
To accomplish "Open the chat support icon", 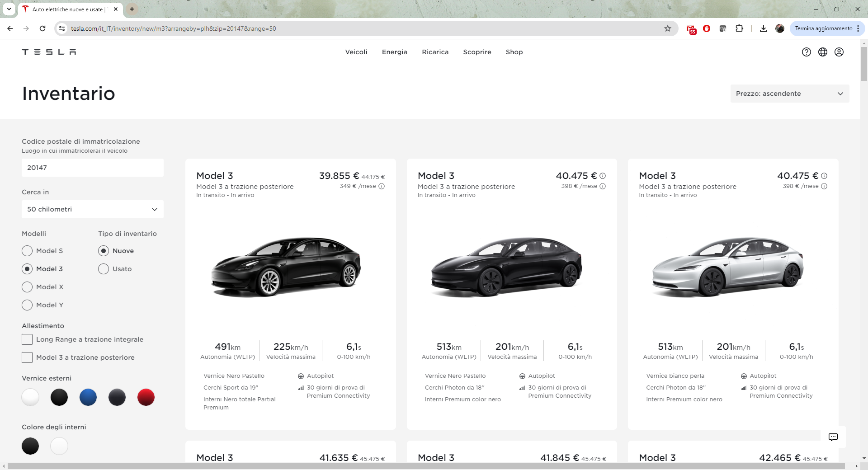I will tap(833, 437).
